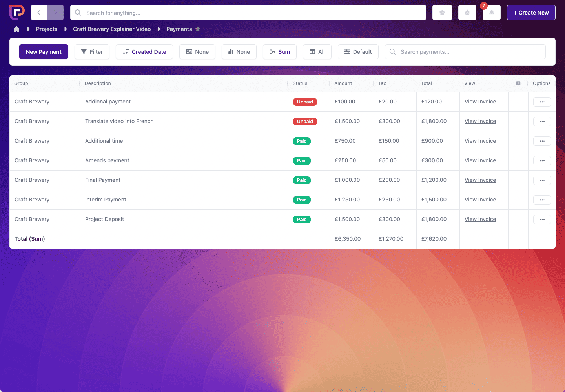Focus the Search for anything field
This screenshot has width=565, height=392.
click(248, 13)
